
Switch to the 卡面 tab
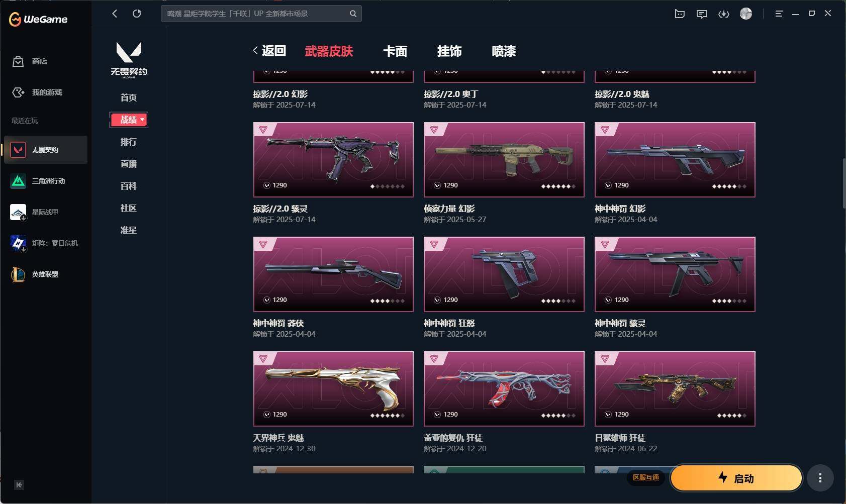[x=395, y=51]
